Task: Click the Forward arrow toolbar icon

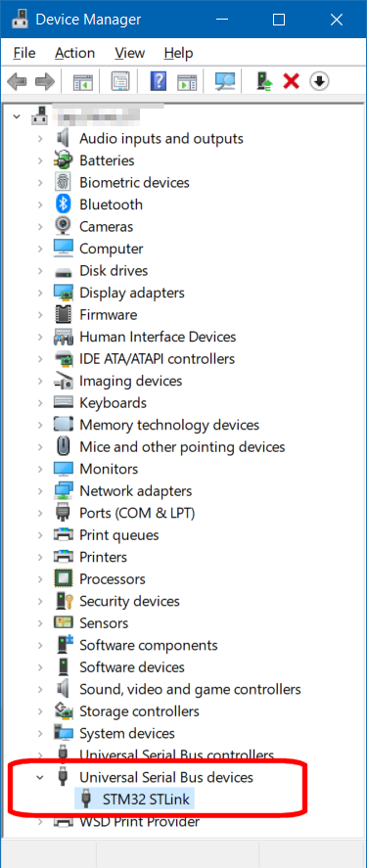Action: click(45, 82)
